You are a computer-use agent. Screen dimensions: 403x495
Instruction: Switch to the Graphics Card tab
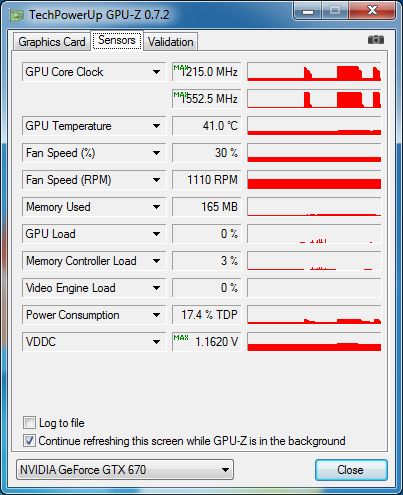pyautogui.click(x=52, y=42)
